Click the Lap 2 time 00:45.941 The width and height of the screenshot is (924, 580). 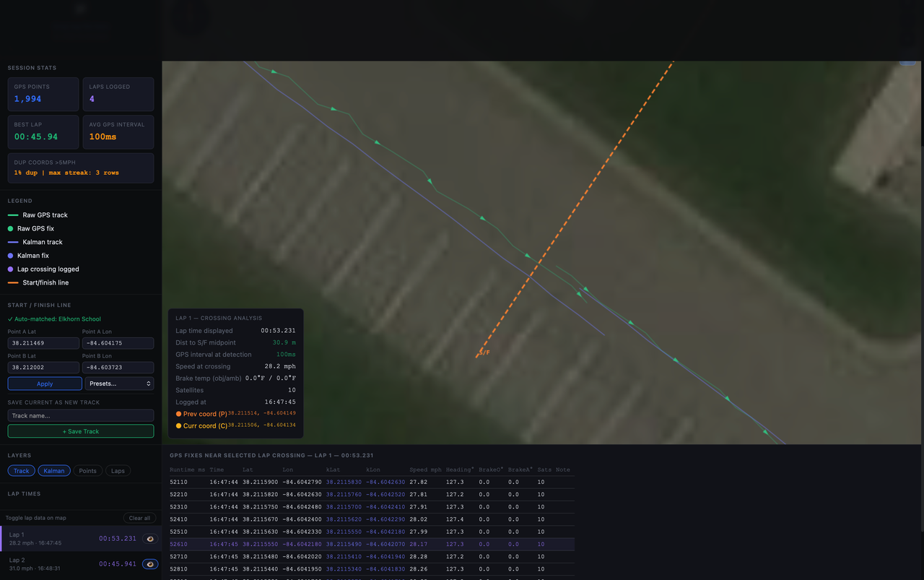(118, 564)
